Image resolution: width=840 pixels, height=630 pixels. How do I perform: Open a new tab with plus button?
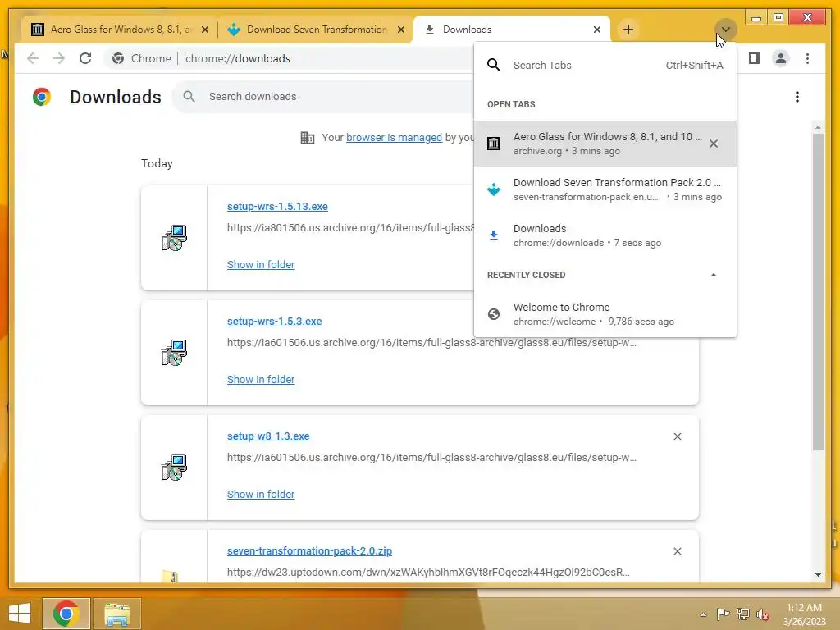pos(628,30)
